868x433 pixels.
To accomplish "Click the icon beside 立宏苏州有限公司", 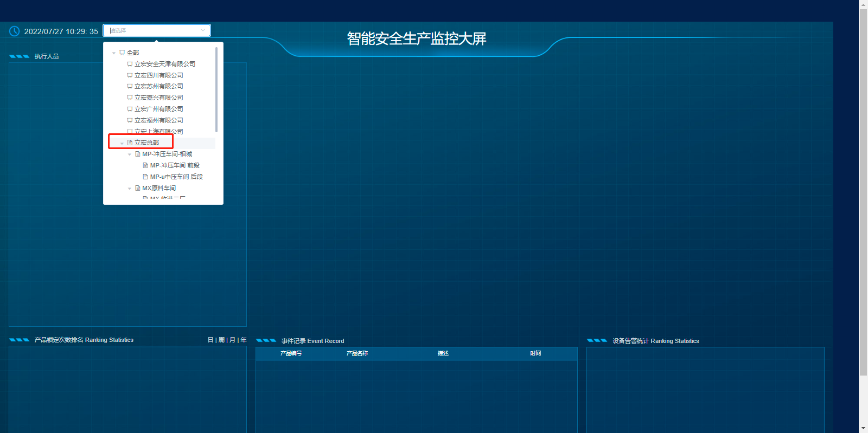I will pyautogui.click(x=130, y=86).
